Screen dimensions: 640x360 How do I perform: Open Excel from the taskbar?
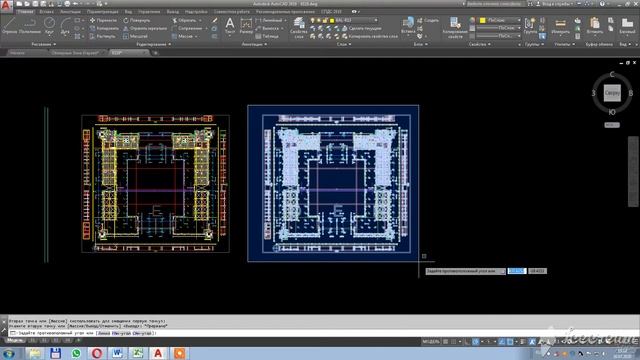click(x=138, y=353)
